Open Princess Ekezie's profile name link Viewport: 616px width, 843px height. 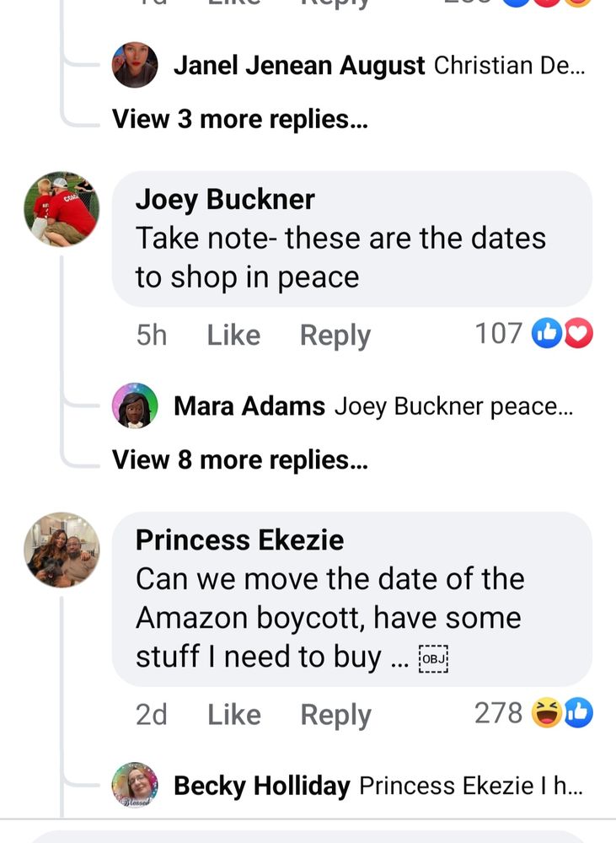239,540
